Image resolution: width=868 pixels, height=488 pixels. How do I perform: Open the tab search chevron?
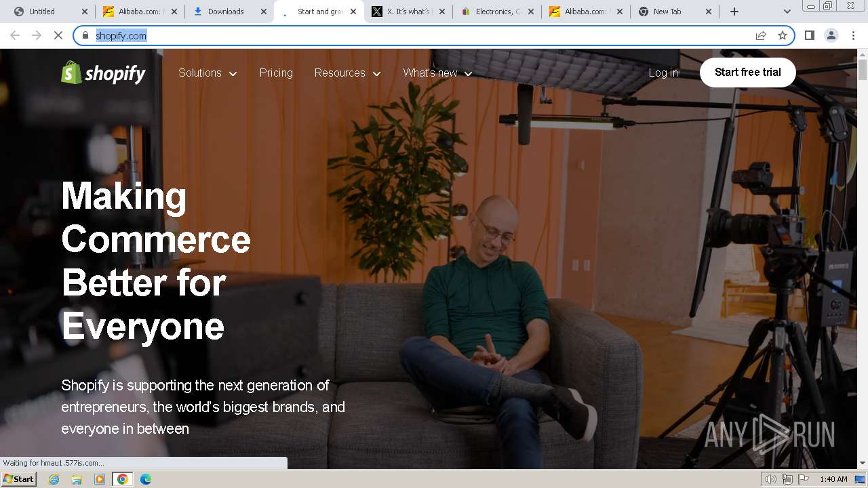point(787,12)
